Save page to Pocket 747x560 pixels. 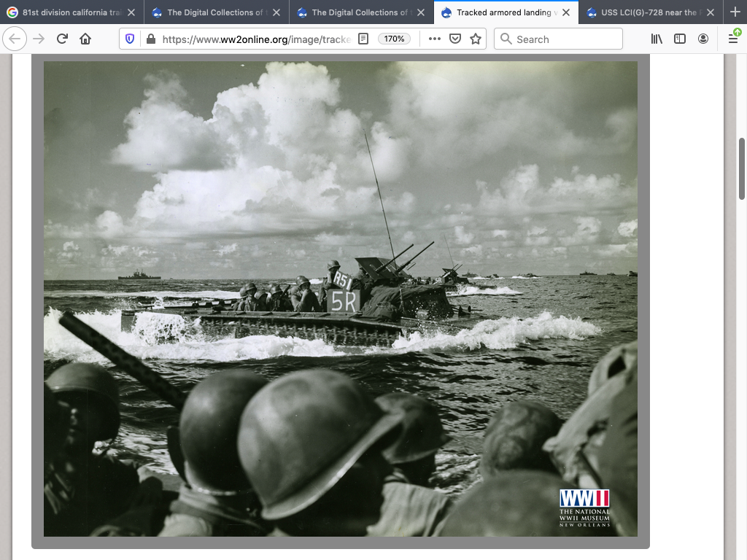(455, 39)
